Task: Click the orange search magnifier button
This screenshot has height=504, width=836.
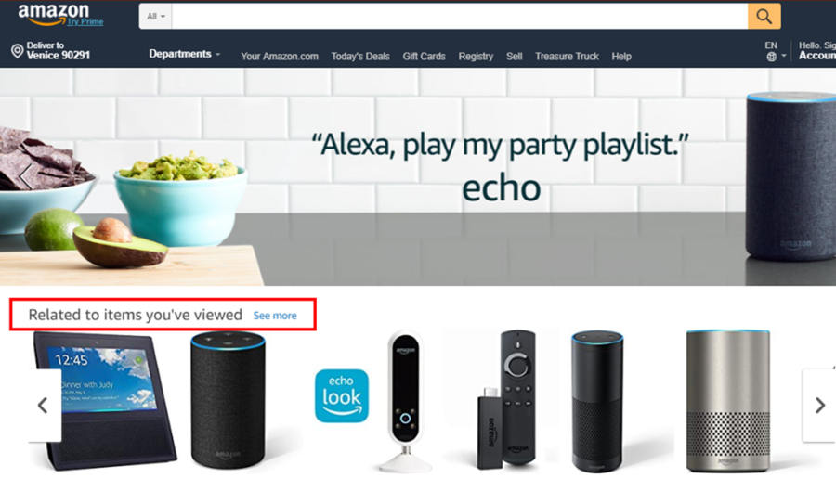Action: tap(764, 17)
